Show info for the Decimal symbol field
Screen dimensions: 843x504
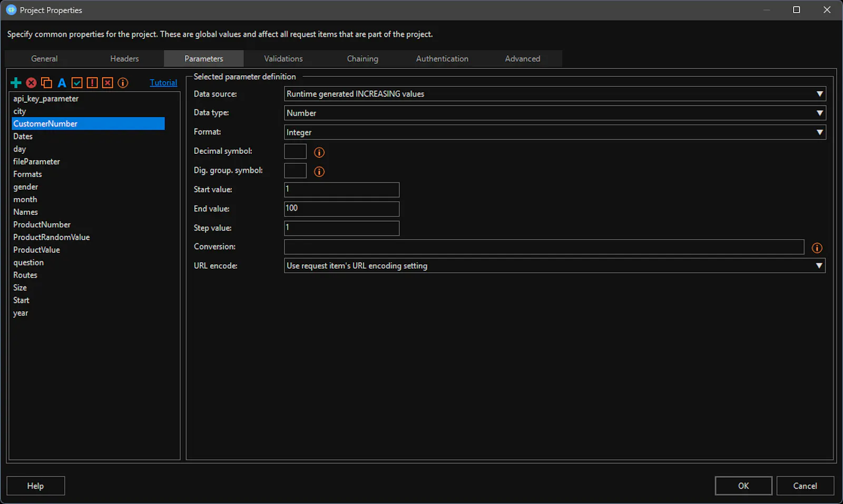point(319,152)
